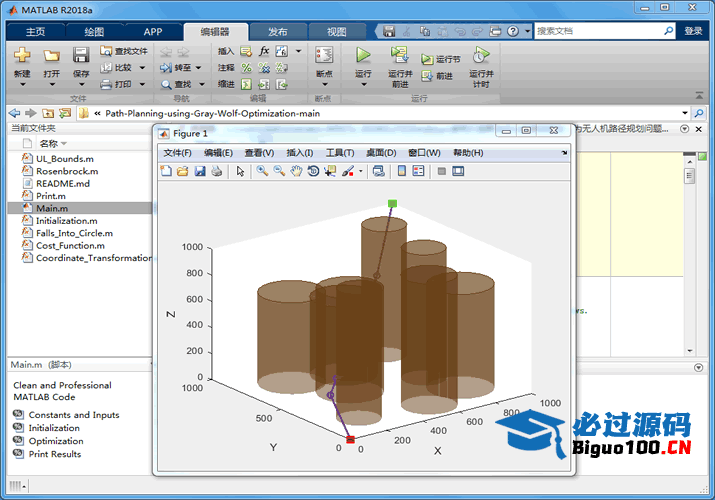Open the folder path dropdown arrow
The height and width of the screenshot is (500, 715).
click(x=685, y=113)
